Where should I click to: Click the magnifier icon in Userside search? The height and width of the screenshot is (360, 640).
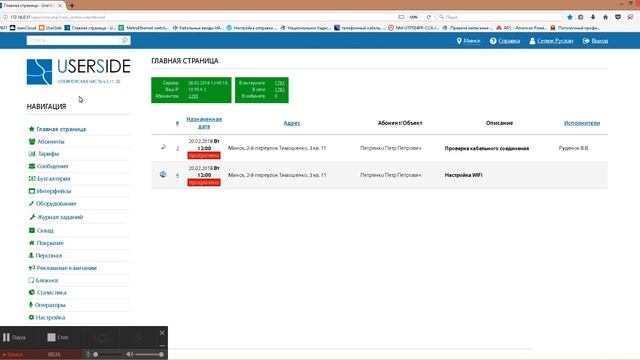point(125,40)
